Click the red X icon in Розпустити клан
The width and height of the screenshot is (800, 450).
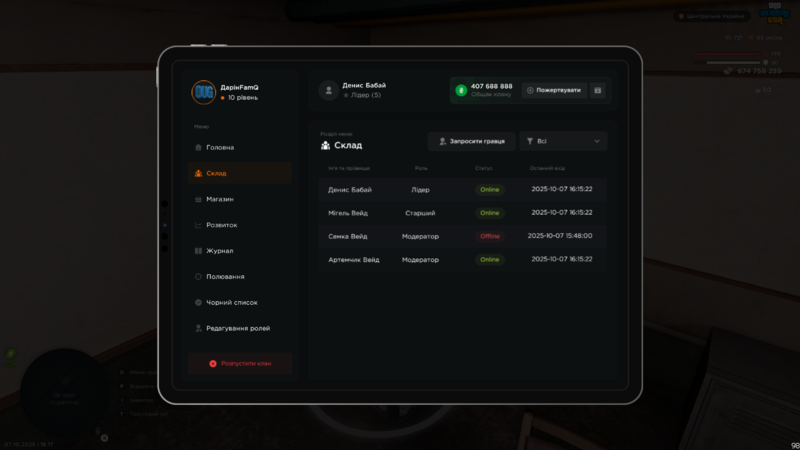tap(213, 364)
